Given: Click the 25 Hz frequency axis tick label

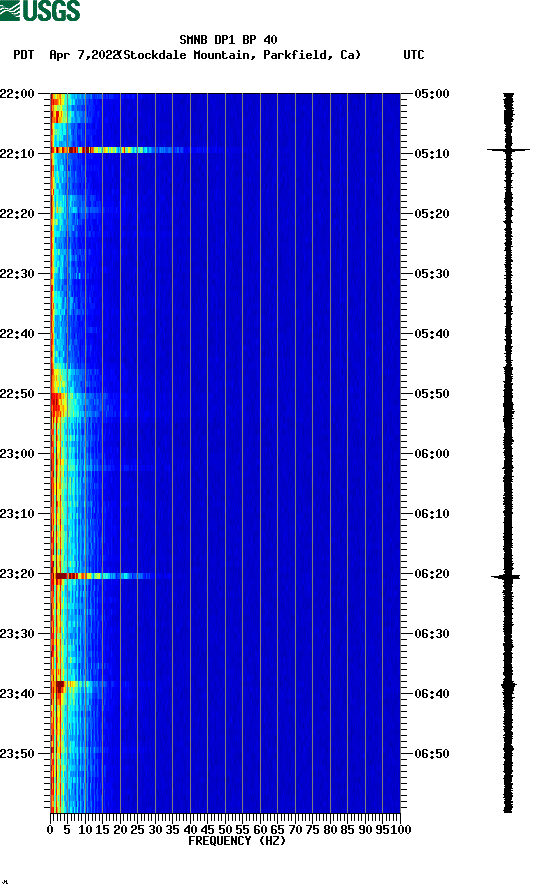Looking at the screenshot, I should coord(137,830).
